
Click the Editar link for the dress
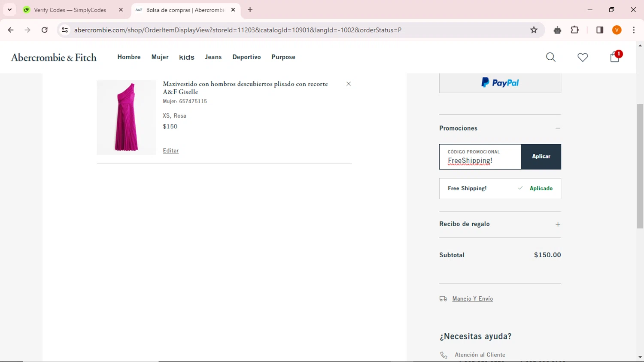pos(170,151)
